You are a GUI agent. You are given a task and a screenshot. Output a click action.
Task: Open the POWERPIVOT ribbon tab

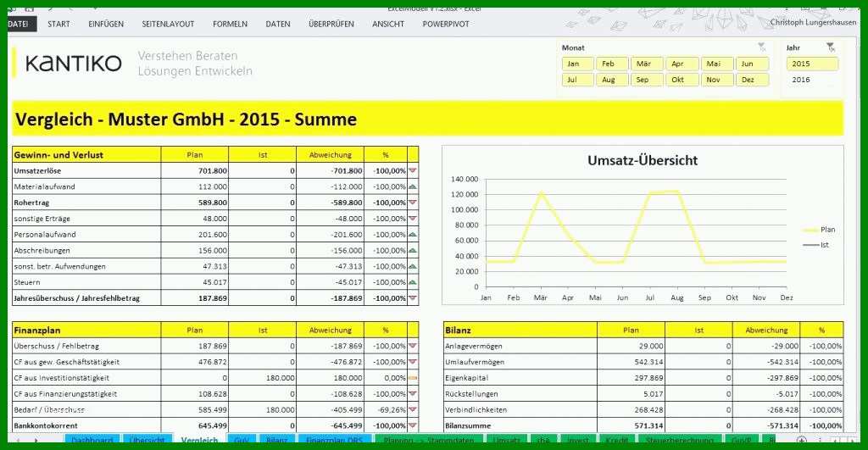pyautogui.click(x=446, y=24)
